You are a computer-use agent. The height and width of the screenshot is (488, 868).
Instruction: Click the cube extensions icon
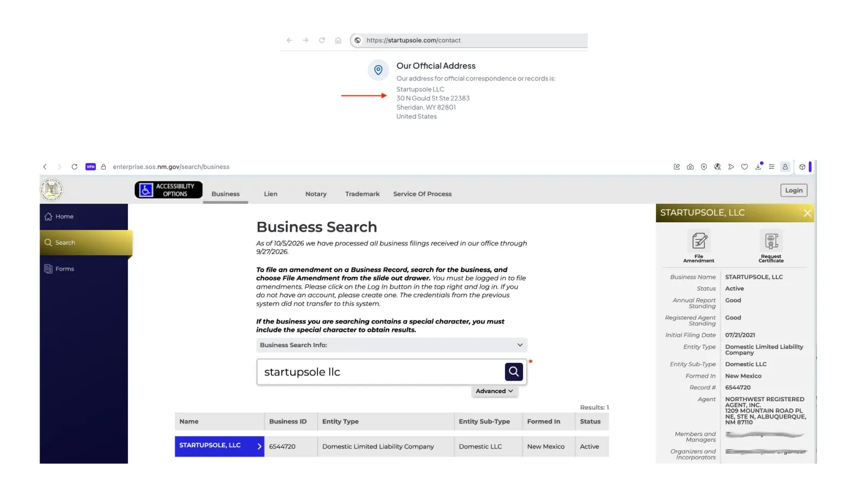tap(802, 167)
